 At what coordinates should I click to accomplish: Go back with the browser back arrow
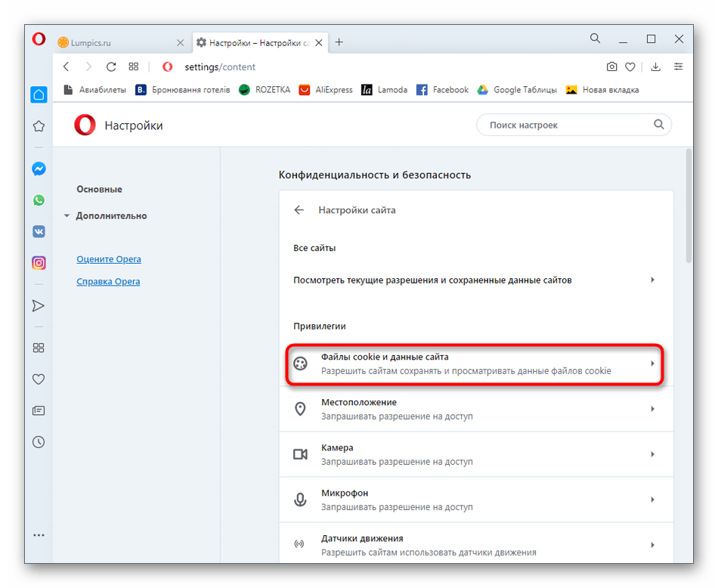[x=67, y=67]
